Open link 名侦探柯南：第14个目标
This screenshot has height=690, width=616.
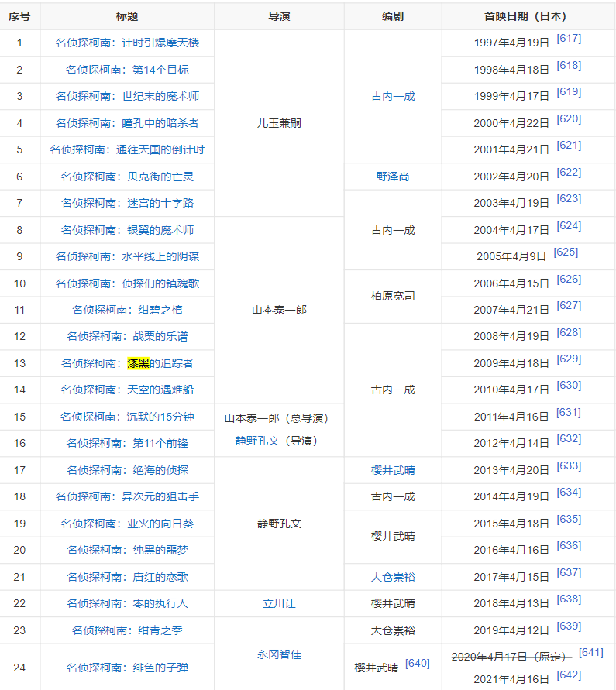coord(127,70)
